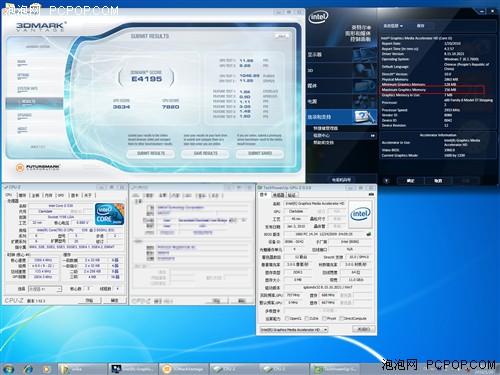Check the DirectCompute box in GPU-Z
500x375 pixels.
(x=341, y=318)
